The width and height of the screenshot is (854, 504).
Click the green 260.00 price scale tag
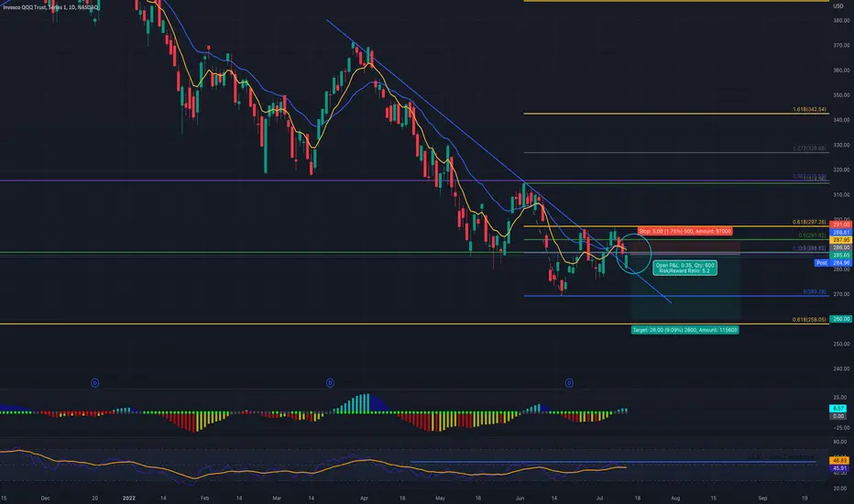(841, 319)
